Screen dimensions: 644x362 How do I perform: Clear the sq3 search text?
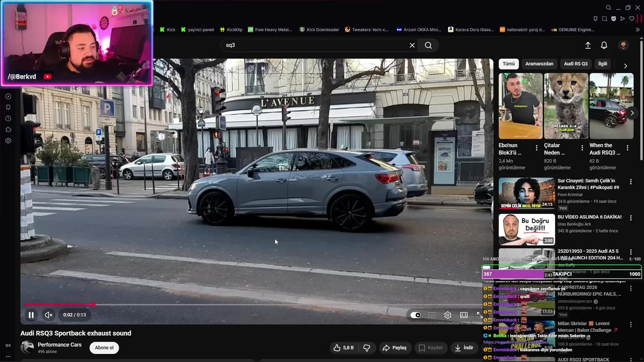pyautogui.click(x=412, y=45)
